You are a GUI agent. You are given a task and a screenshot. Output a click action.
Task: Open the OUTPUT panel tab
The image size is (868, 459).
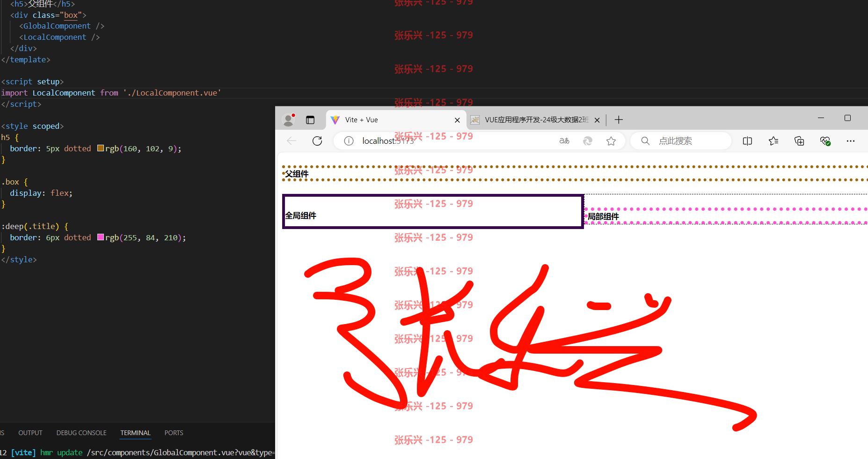[30, 433]
